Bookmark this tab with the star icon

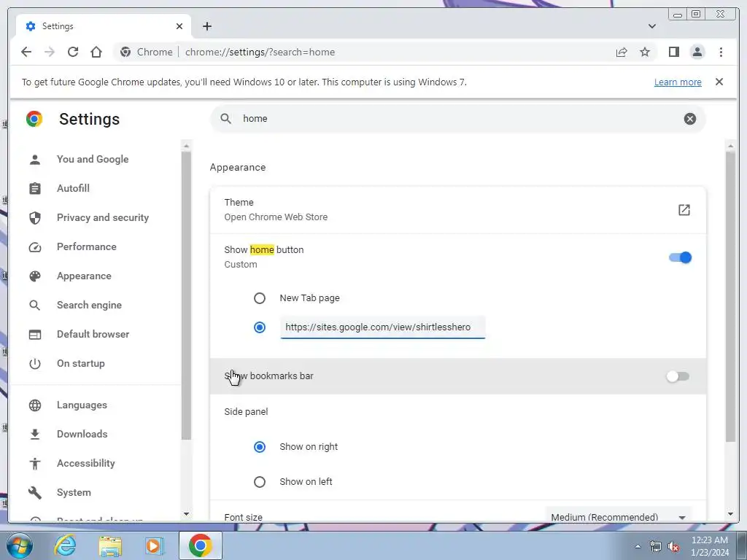click(x=645, y=52)
